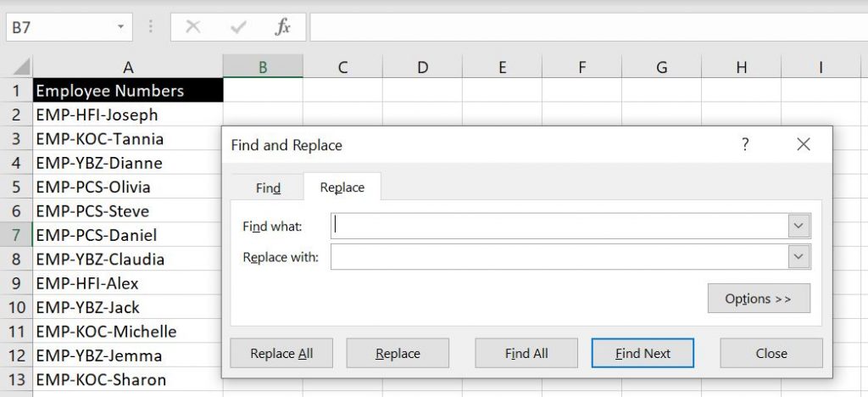Select column F header

581,67
